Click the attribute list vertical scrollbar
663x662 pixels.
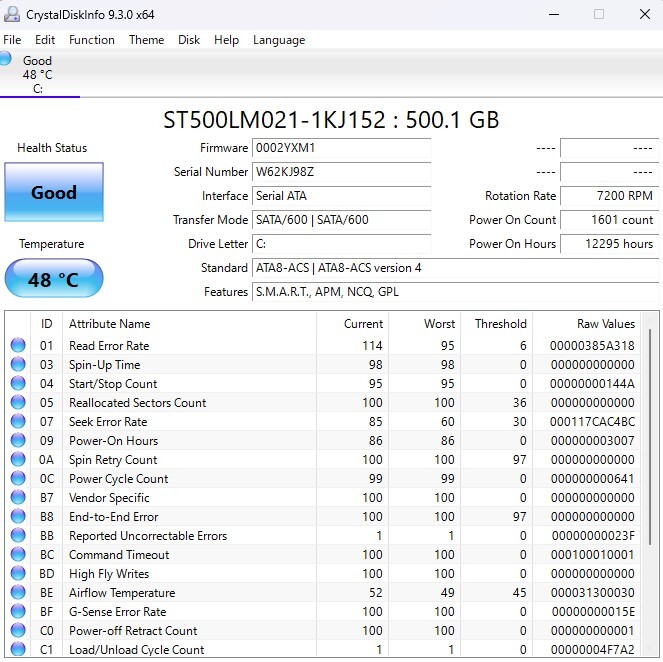(x=652, y=480)
